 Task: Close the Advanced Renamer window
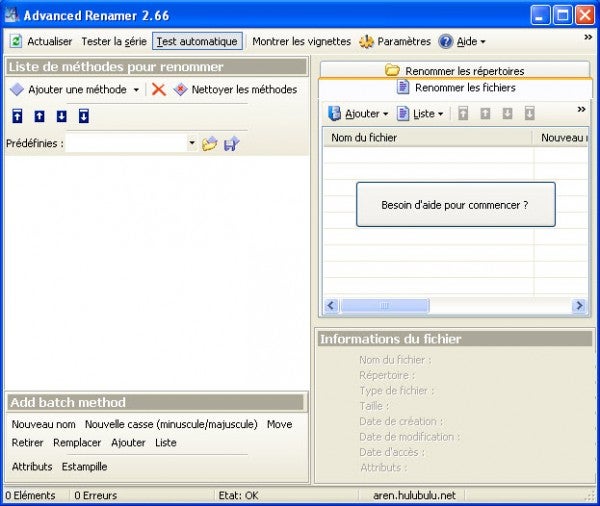pos(585,15)
